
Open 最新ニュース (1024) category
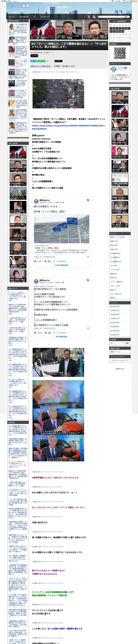(x=117, y=237)
